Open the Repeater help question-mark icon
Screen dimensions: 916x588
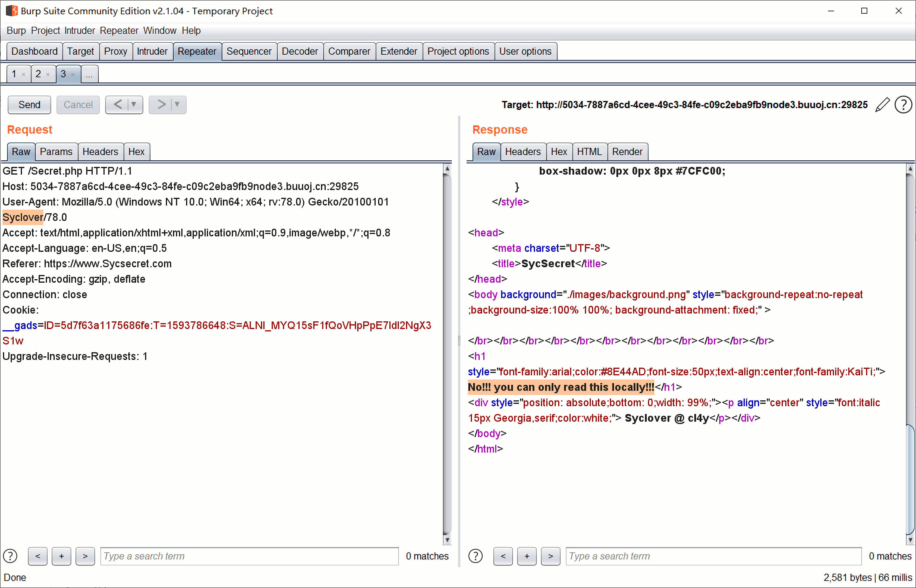pyautogui.click(x=904, y=105)
